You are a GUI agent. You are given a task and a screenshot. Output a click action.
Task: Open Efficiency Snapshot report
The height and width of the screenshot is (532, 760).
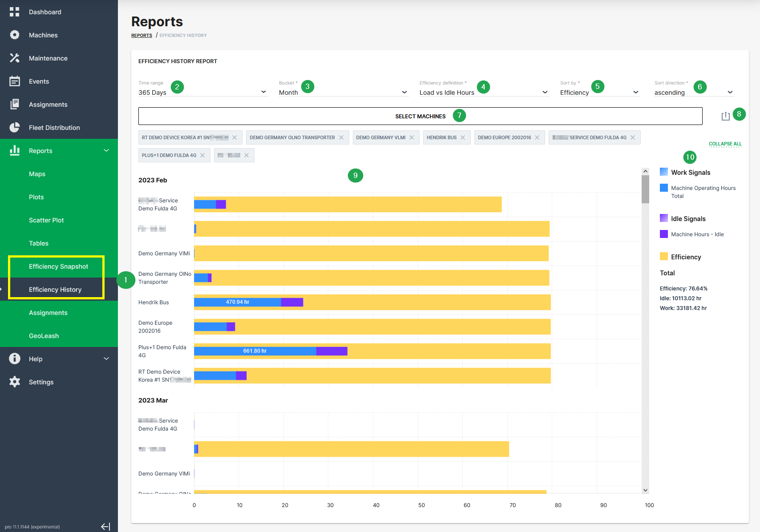pyautogui.click(x=58, y=266)
